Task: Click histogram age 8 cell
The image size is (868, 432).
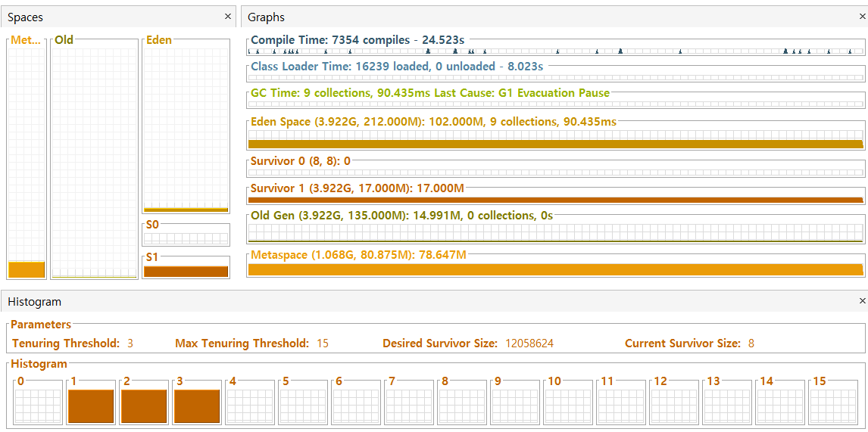Action: tap(463, 406)
